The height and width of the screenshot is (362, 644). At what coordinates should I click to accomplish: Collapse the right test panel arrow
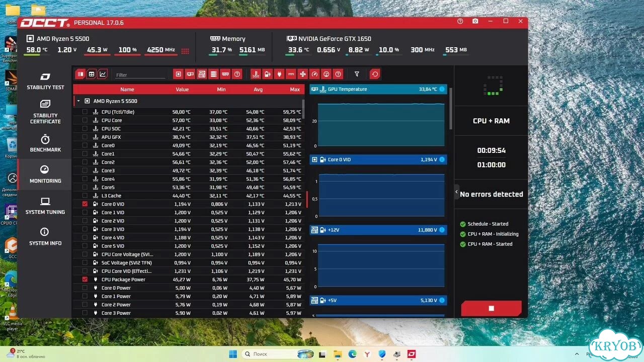tap(457, 192)
